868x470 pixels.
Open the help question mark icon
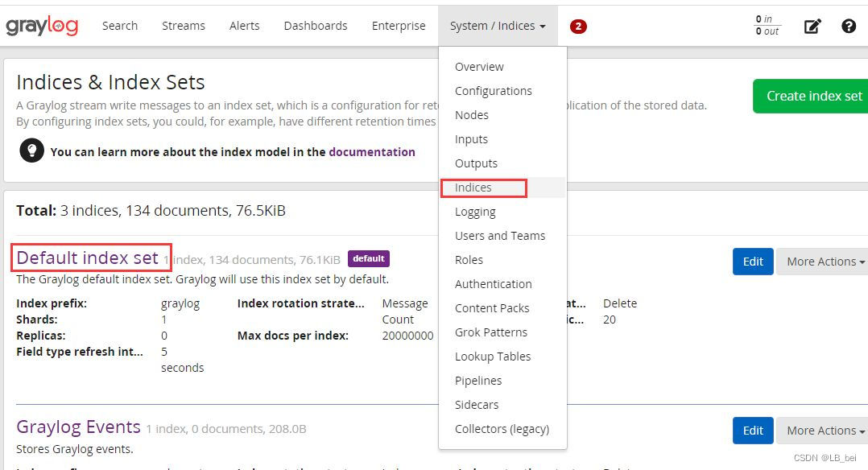pyautogui.click(x=849, y=26)
